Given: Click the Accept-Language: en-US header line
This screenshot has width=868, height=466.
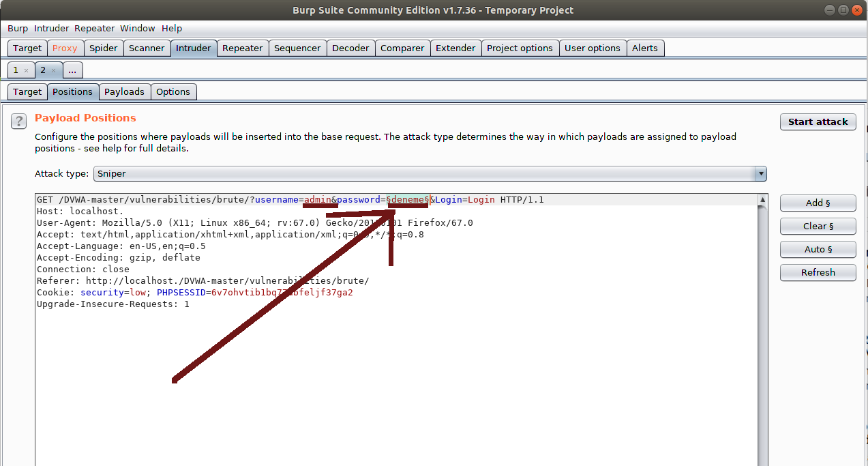Looking at the screenshot, I should coord(121,246).
